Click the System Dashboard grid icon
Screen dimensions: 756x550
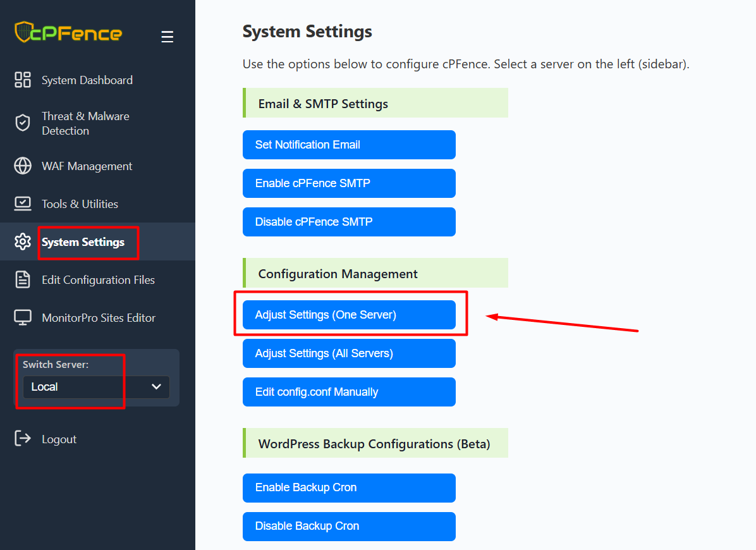tap(23, 80)
